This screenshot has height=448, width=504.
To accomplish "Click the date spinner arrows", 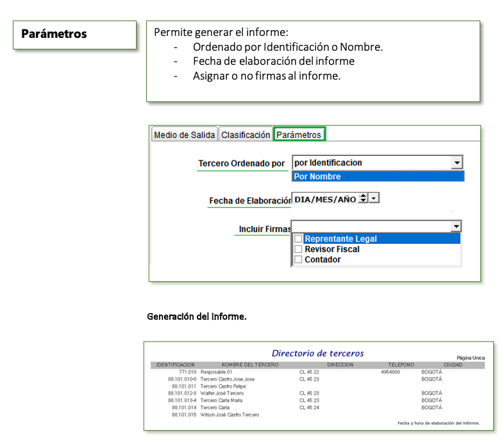I will pos(363,198).
